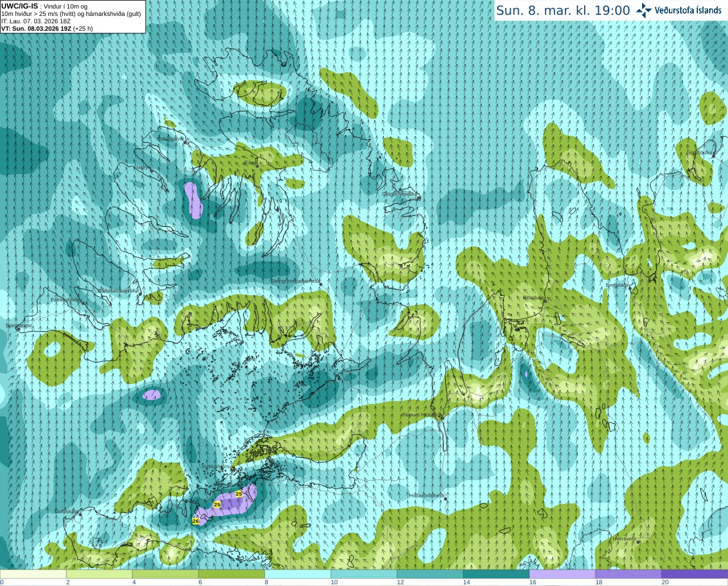Click the light green 2–4 legend swatch
The height and width of the screenshot is (586, 728).
99,574
